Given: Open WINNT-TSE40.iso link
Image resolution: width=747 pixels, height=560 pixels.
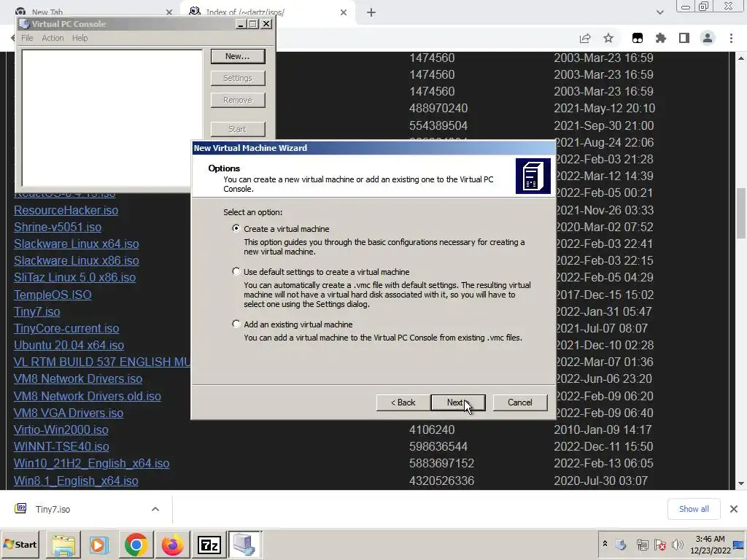Looking at the screenshot, I should pyautogui.click(x=61, y=446).
